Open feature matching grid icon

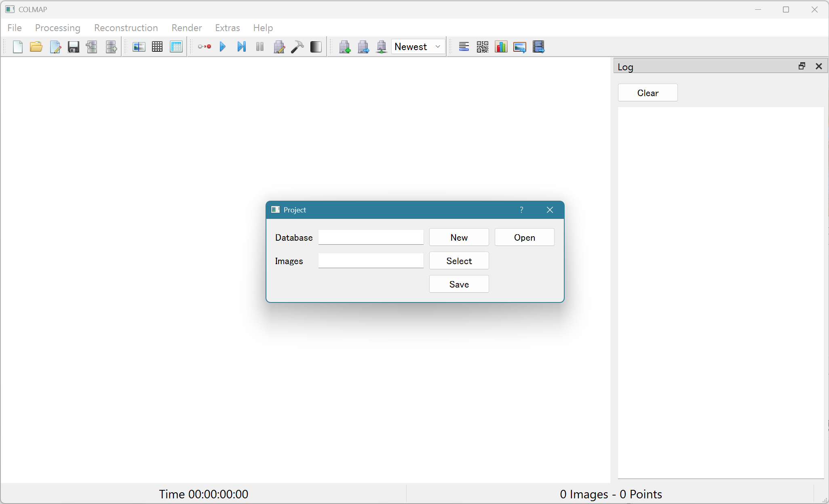tap(157, 47)
